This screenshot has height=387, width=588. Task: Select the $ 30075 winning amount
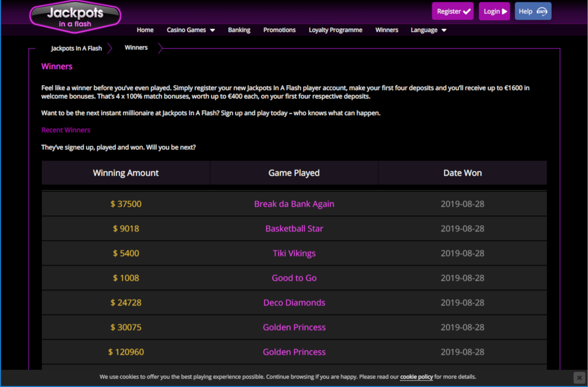click(126, 327)
